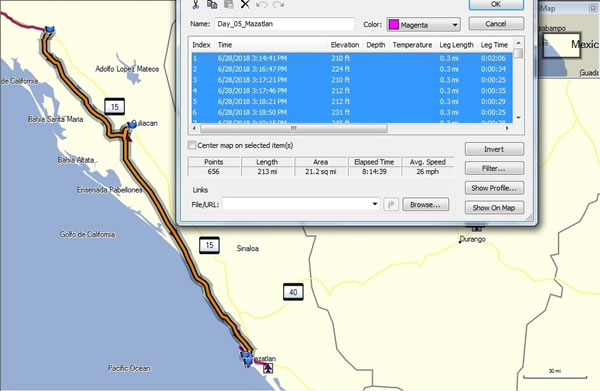The height and width of the screenshot is (391, 600).
Task: Click the Show Profile... button
Action: click(494, 188)
